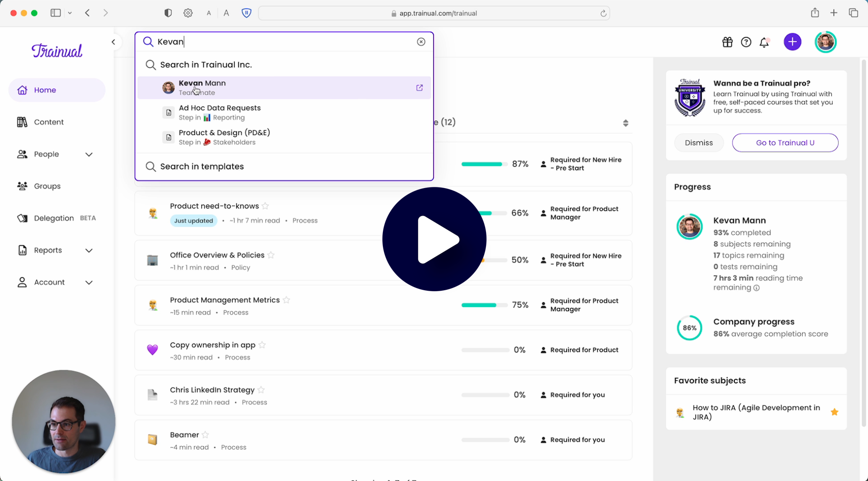
Task: Expand the People section chevron
Action: coord(89,154)
